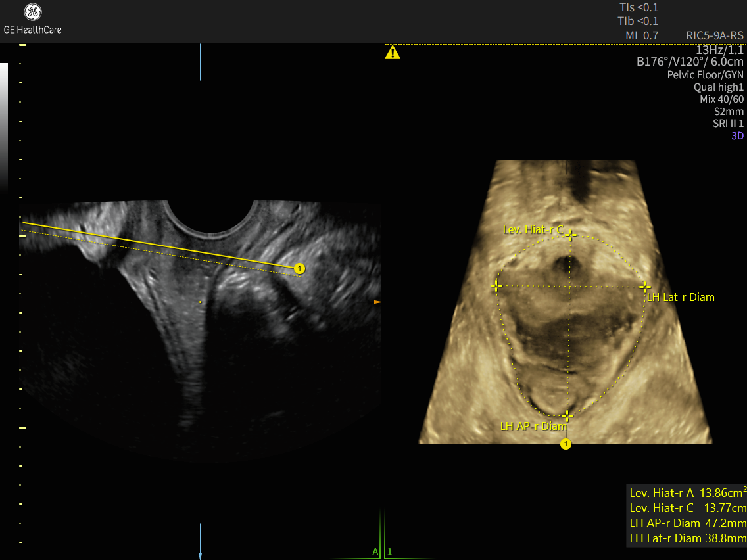Screen dimensions: 747x560
Task: Click the Pelvic Floor/GYN preset label
Action: click(x=705, y=75)
